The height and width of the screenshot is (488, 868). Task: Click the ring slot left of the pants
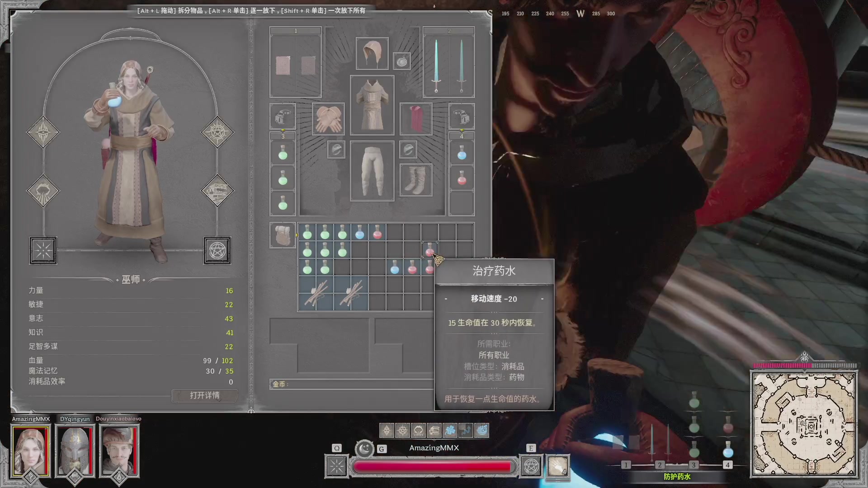(x=336, y=150)
